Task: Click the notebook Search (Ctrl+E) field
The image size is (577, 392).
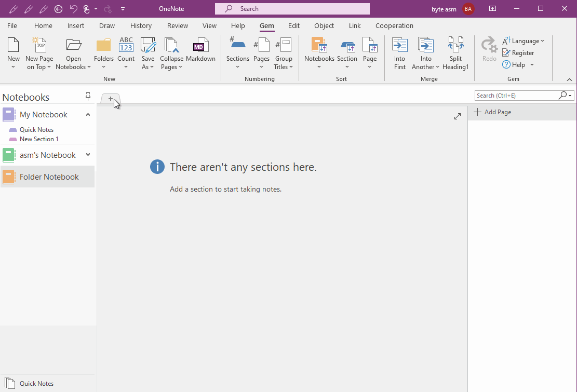Action: pyautogui.click(x=516, y=96)
